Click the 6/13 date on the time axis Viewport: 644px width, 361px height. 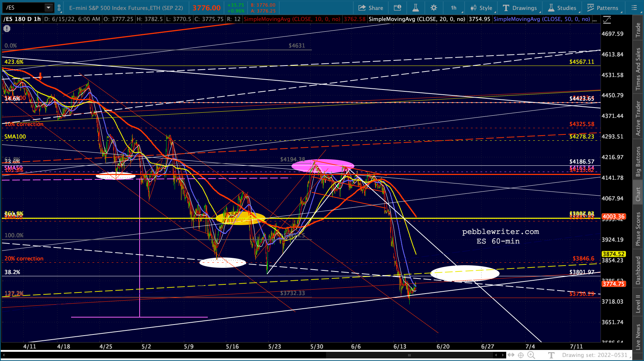pyautogui.click(x=400, y=347)
